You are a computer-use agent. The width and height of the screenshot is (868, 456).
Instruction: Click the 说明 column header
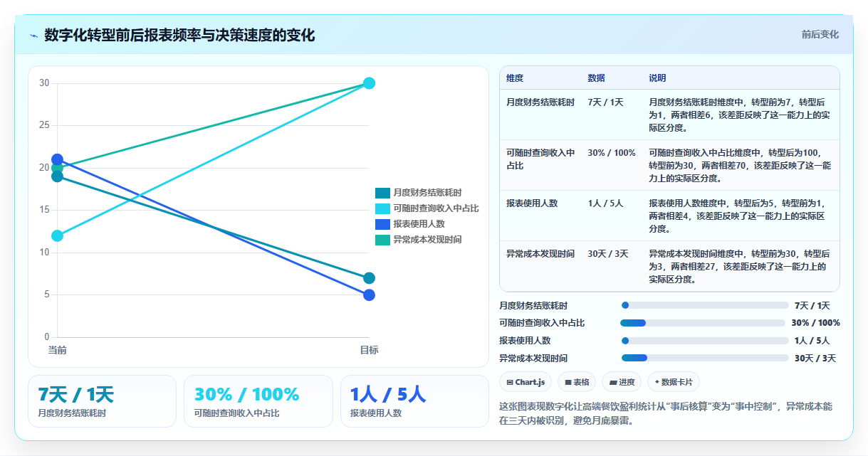[657, 78]
